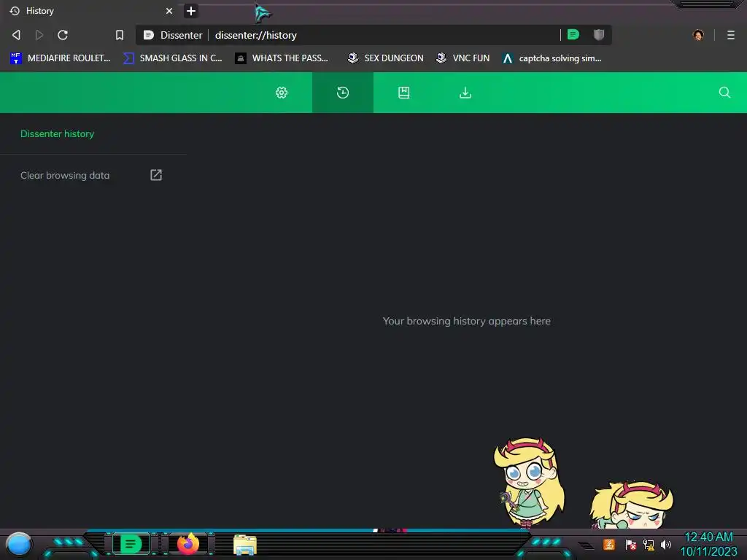The height and width of the screenshot is (560, 747).
Task: Open the Dissenter comments icon in address bar
Action: (573, 34)
